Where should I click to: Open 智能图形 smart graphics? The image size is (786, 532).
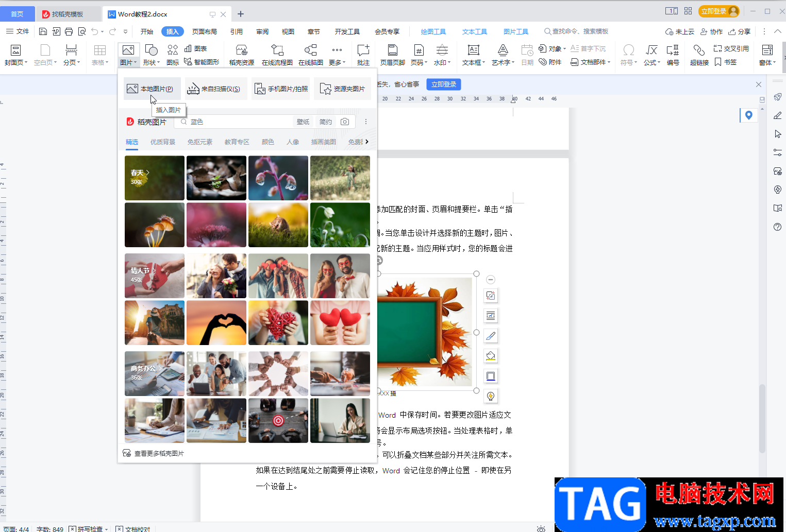point(202,62)
